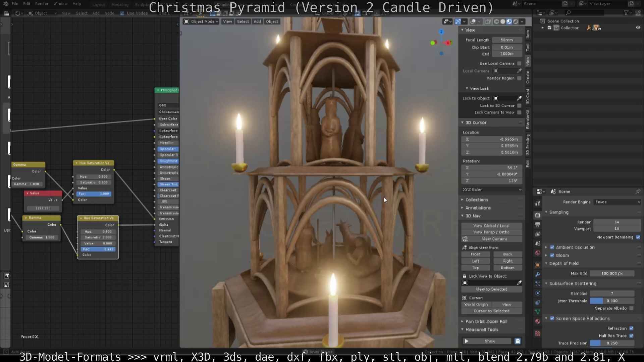Open the Tool properties tab icon
Screen dimensions: 644x362
(538, 203)
